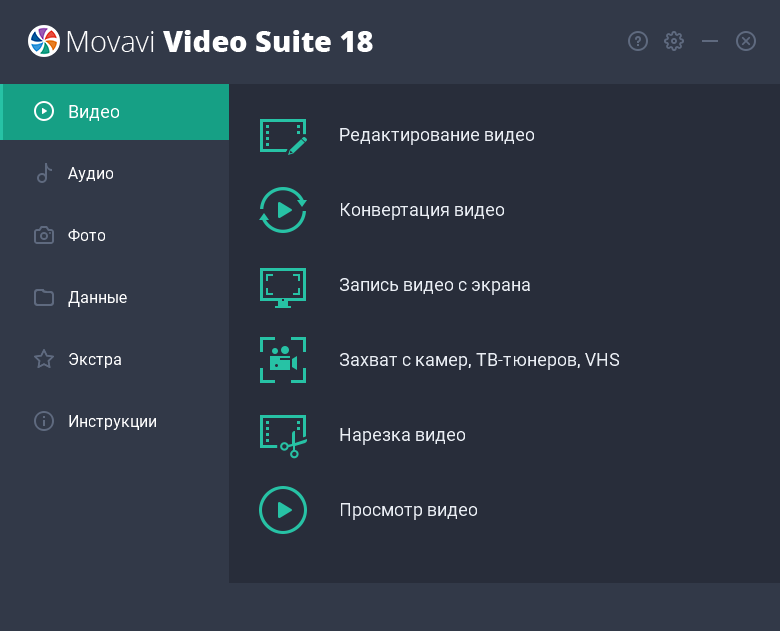Switch to the Фото tab
780x631 pixels.
(x=114, y=235)
